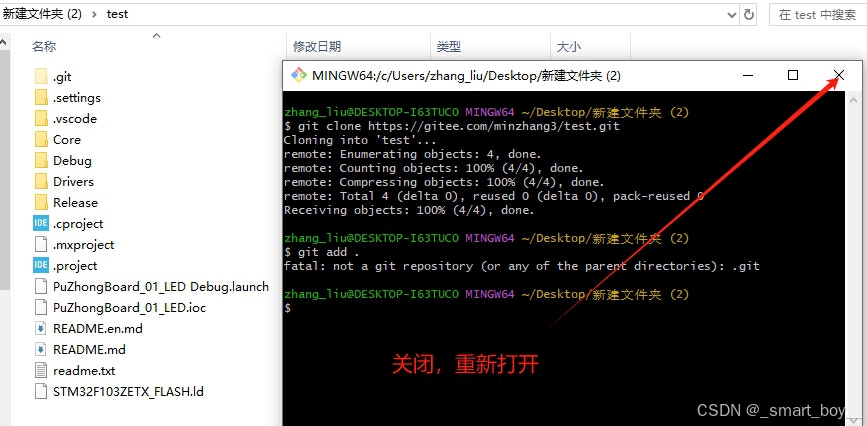Click the git add . command line
Screen dimensions: 867x426
point(322,252)
